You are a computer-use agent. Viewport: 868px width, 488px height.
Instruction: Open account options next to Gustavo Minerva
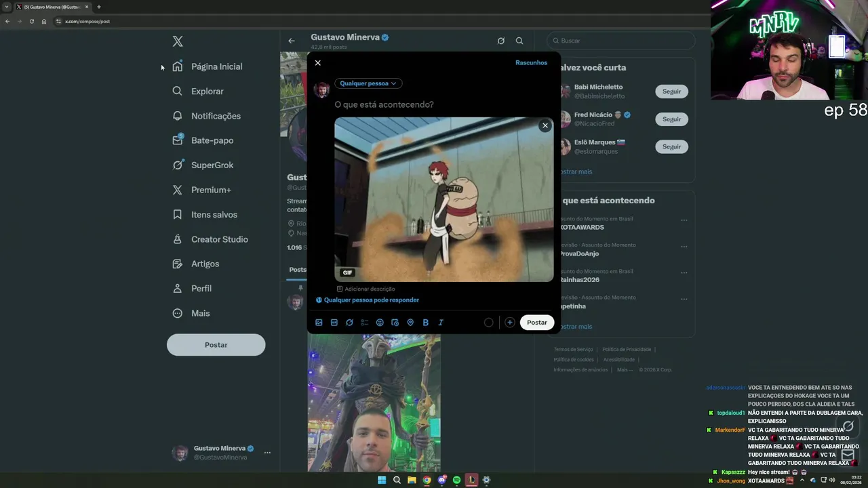pos(267,453)
